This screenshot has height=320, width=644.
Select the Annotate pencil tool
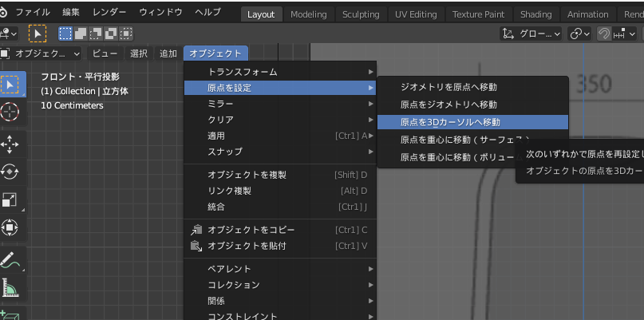point(10,260)
